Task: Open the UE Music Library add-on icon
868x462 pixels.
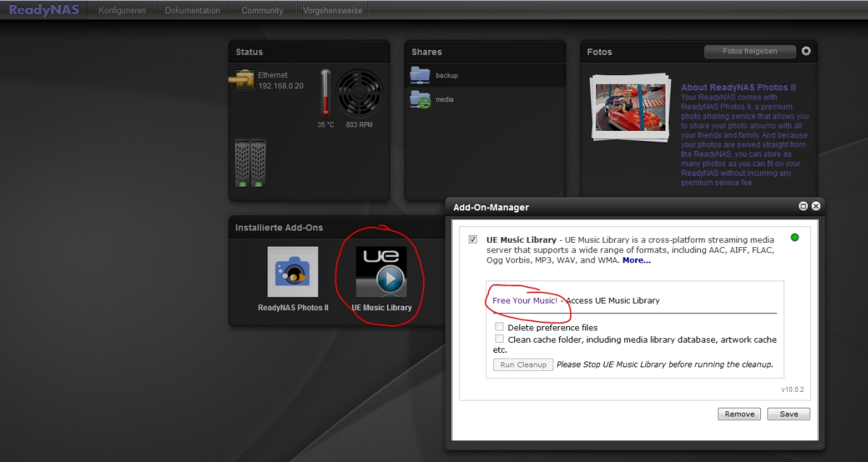Action: (381, 272)
